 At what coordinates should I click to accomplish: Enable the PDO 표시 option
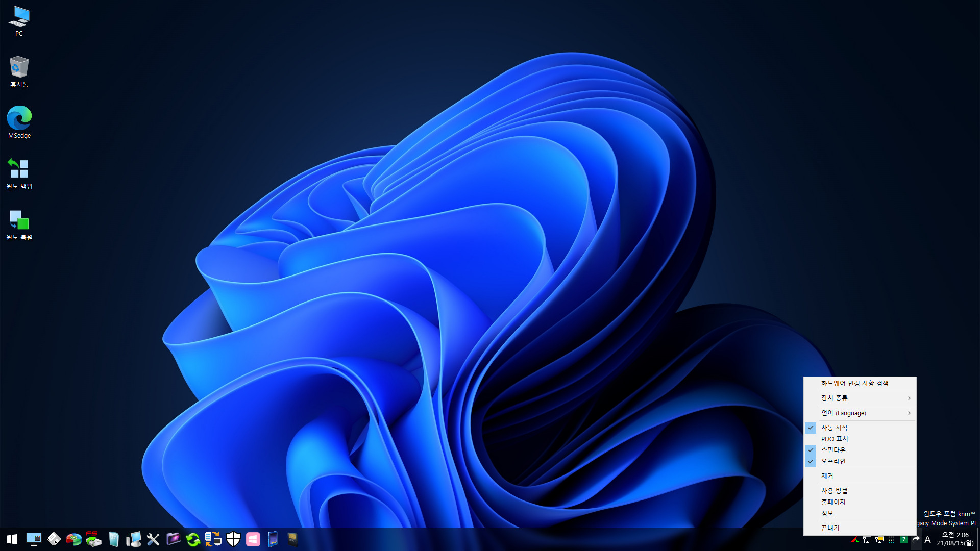[x=860, y=439]
